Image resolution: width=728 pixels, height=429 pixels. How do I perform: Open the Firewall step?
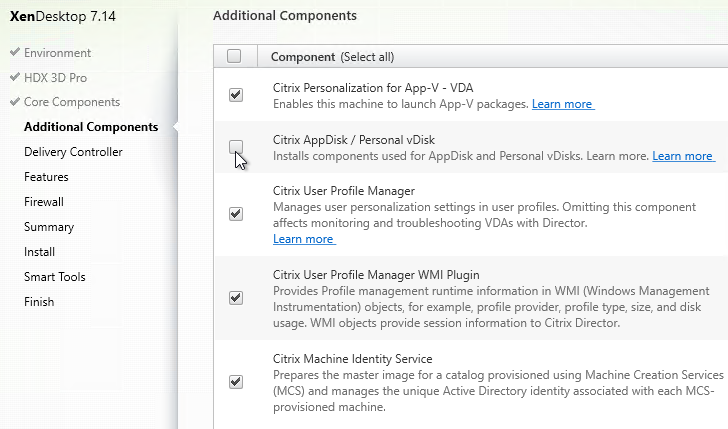coord(44,202)
